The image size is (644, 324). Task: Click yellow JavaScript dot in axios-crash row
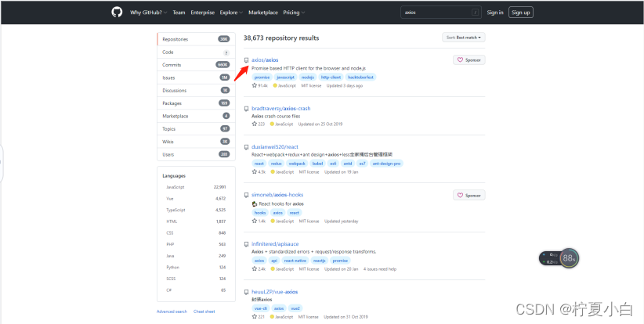coord(272,124)
